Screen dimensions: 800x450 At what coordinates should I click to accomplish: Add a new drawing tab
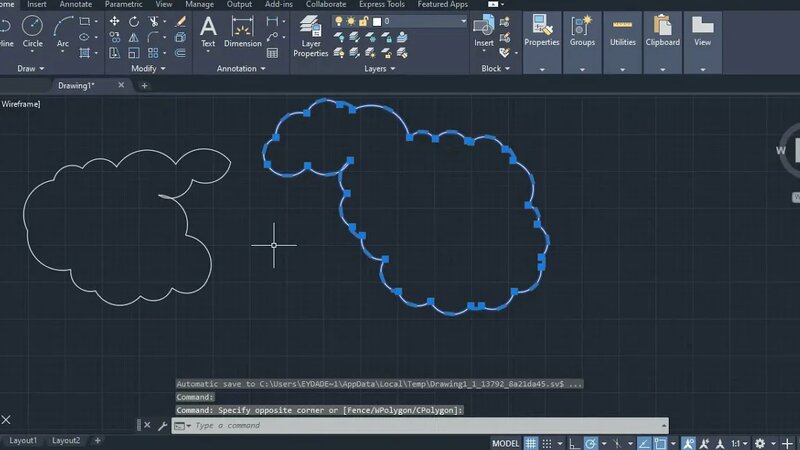[144, 86]
